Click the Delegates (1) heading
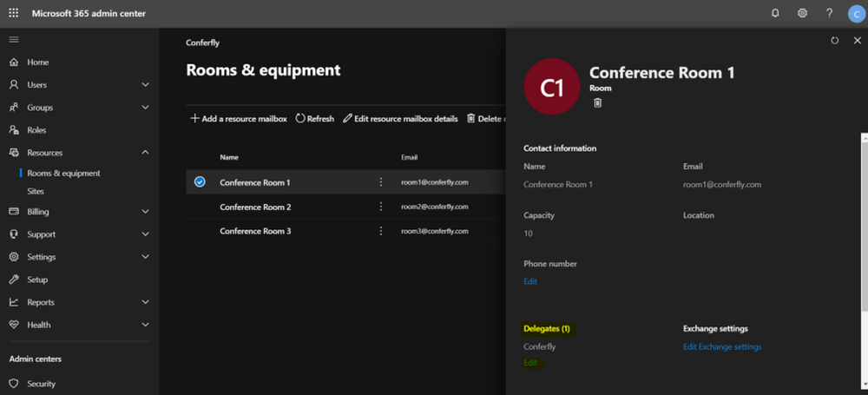Screen dimensions: 868x395 point(546,328)
